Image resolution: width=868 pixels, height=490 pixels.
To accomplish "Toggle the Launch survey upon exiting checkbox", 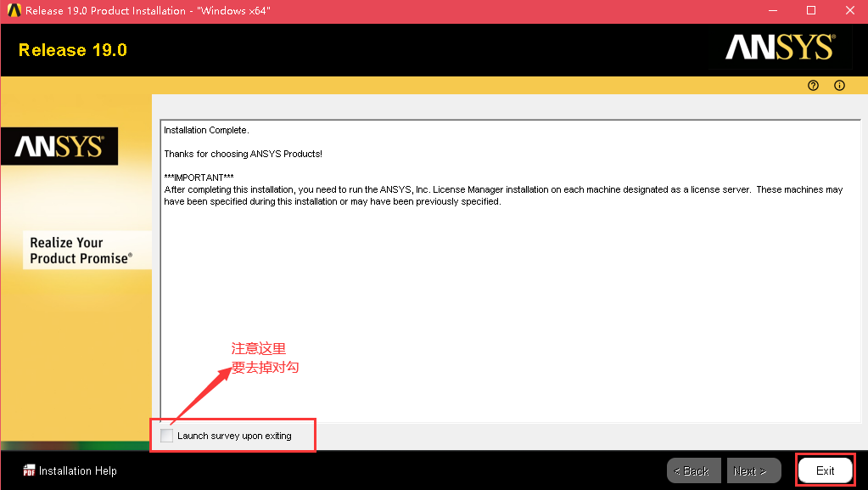I will pos(166,436).
